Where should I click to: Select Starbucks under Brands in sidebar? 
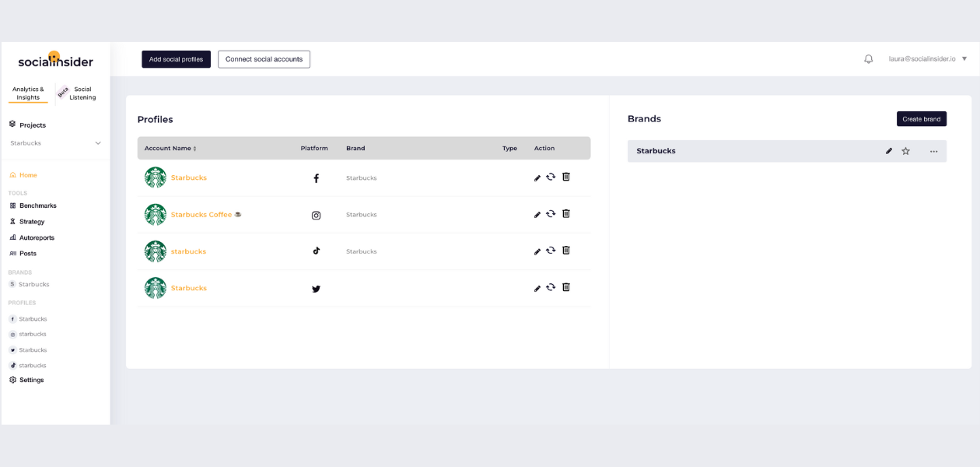coord(29,284)
